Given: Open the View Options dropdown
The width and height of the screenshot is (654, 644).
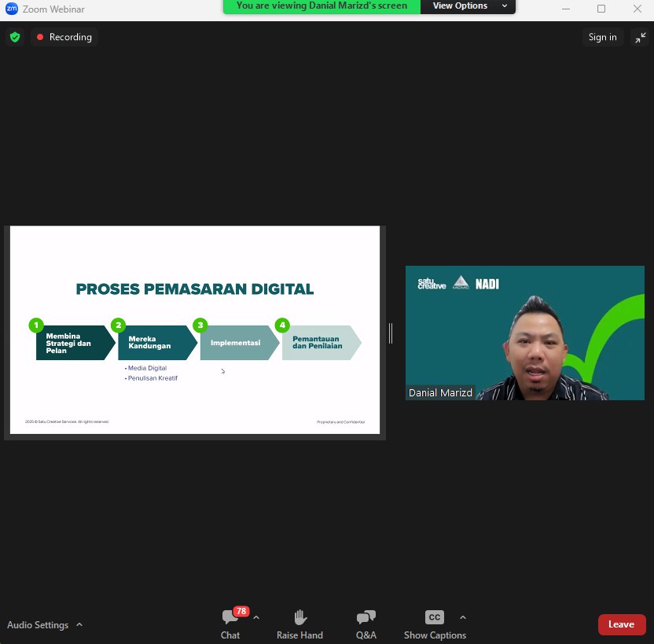Looking at the screenshot, I should 468,6.
